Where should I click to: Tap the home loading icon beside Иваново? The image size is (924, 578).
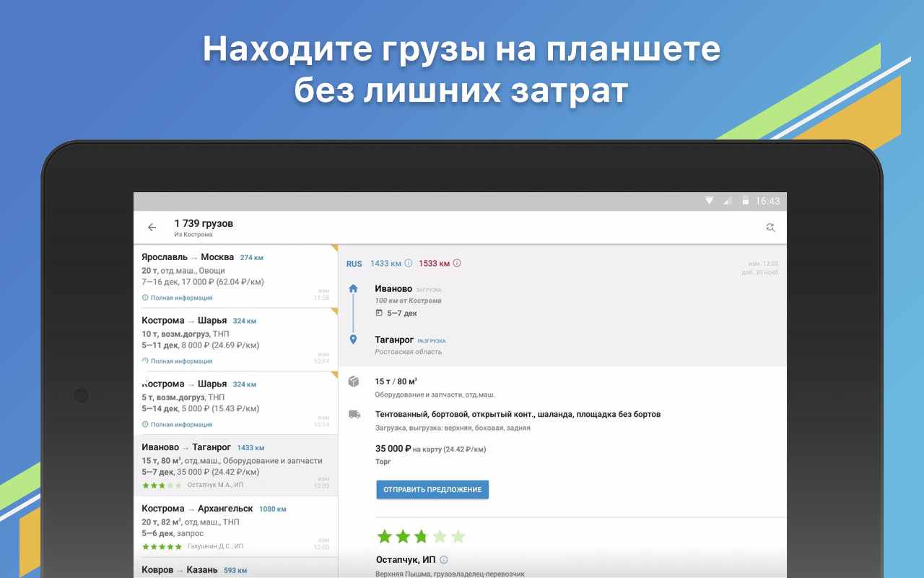[x=353, y=288]
